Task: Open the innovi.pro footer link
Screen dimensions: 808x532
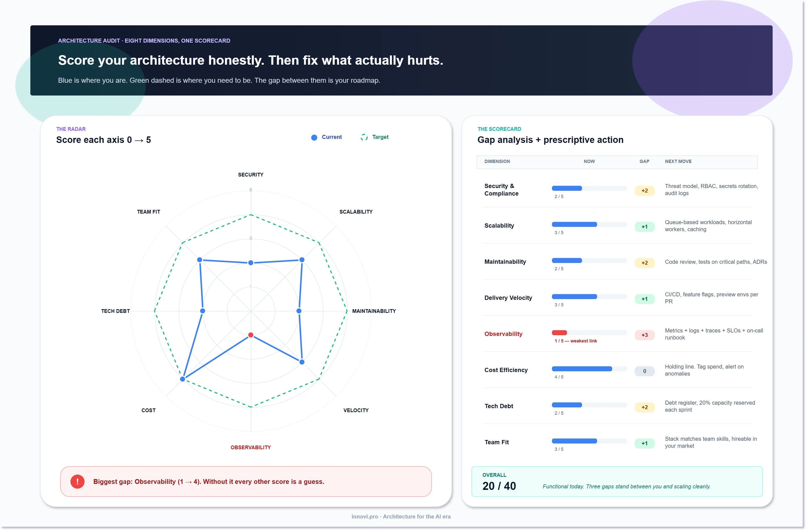Action: pyautogui.click(x=364, y=516)
